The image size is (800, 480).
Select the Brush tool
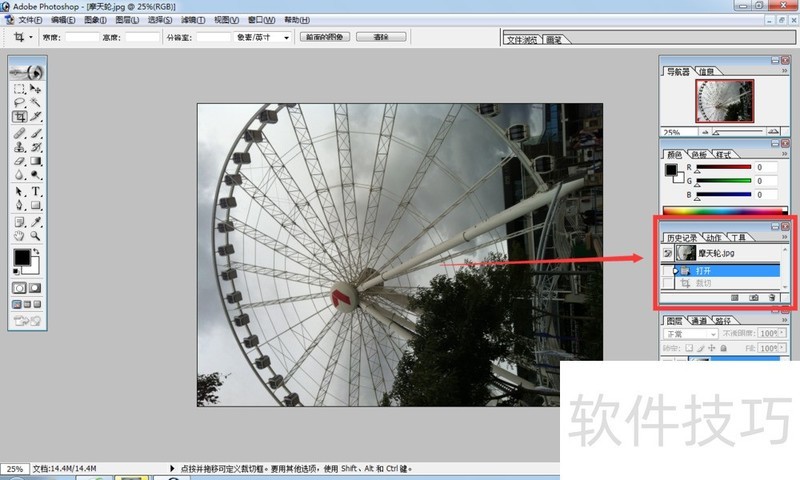[x=35, y=134]
